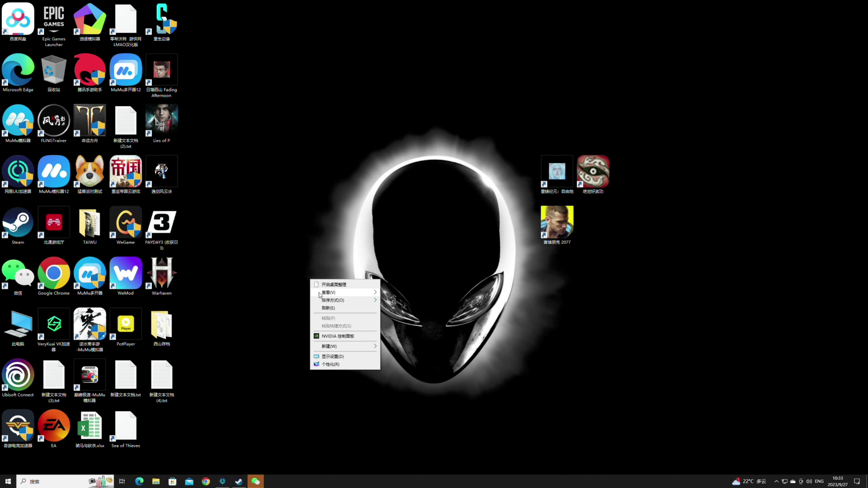Select the 腾讯手游助手 desktop icon

pos(90,73)
